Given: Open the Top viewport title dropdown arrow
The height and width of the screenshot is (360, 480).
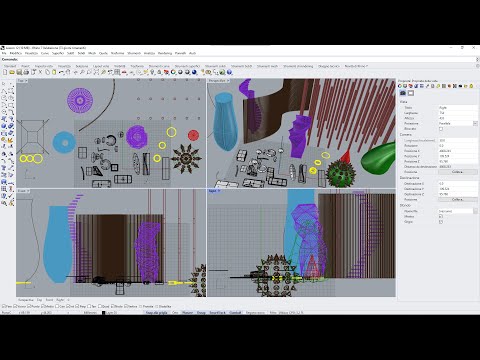Looking at the screenshot, I should click(x=26, y=81).
